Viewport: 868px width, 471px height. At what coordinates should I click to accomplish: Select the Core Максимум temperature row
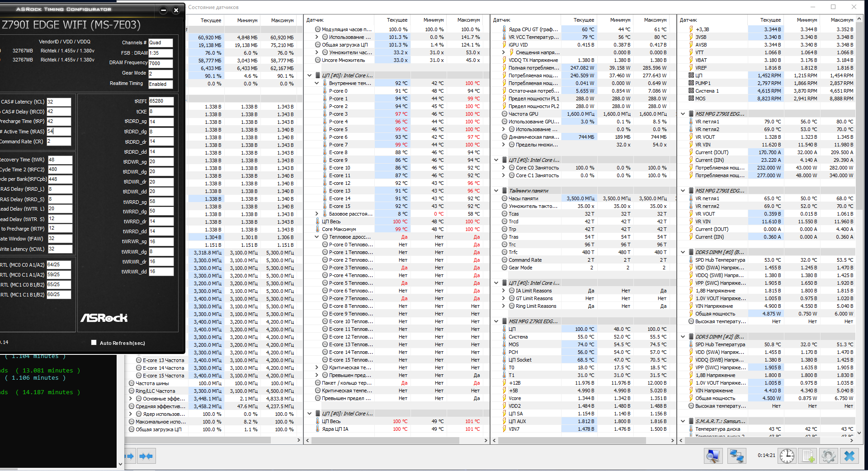point(396,229)
